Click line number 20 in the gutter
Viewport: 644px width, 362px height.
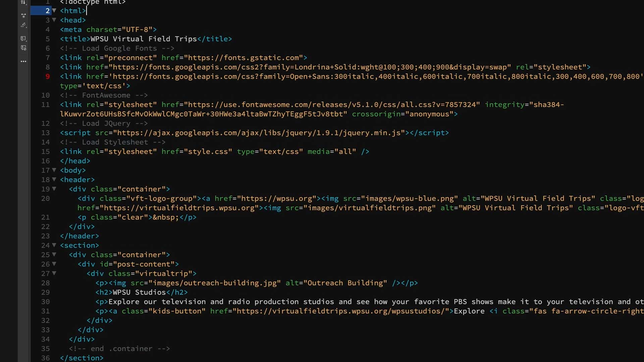coord(45,198)
